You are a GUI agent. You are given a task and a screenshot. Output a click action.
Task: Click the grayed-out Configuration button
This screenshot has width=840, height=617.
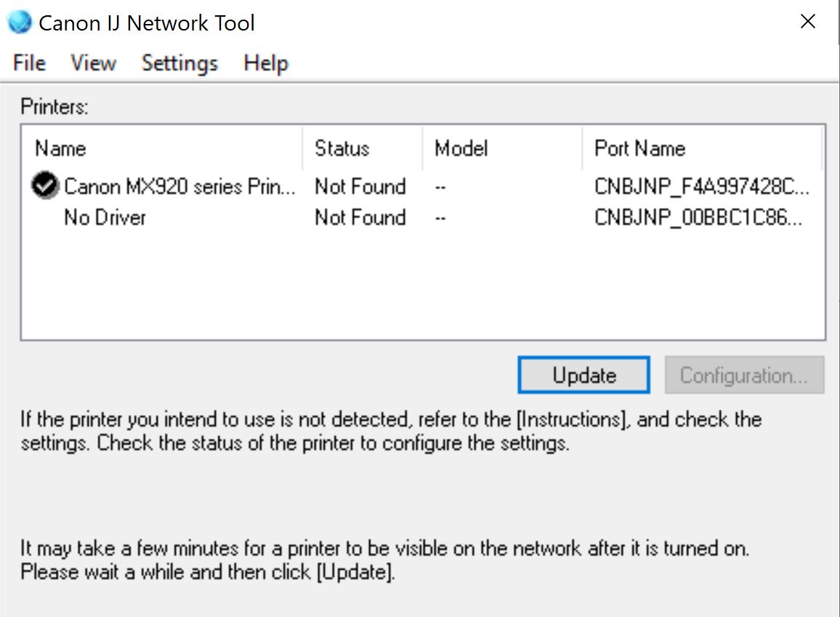(744, 375)
